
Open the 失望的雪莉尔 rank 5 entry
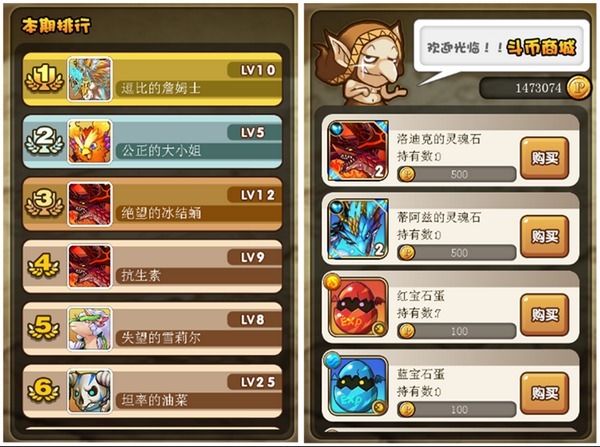point(153,329)
